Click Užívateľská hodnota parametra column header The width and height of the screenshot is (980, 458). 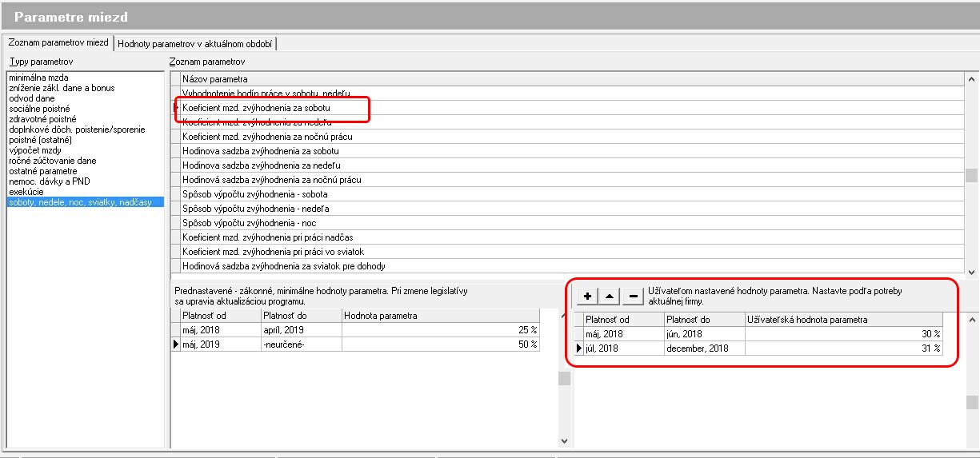pos(844,320)
